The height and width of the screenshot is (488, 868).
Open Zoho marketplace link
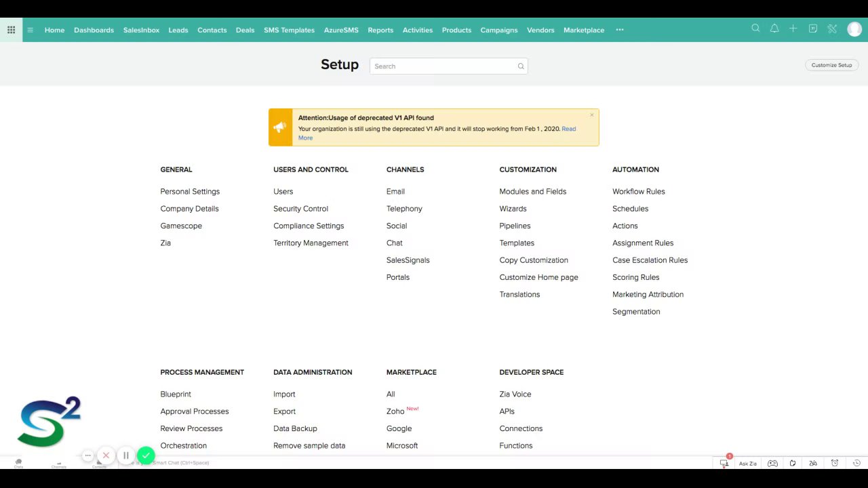click(395, 411)
